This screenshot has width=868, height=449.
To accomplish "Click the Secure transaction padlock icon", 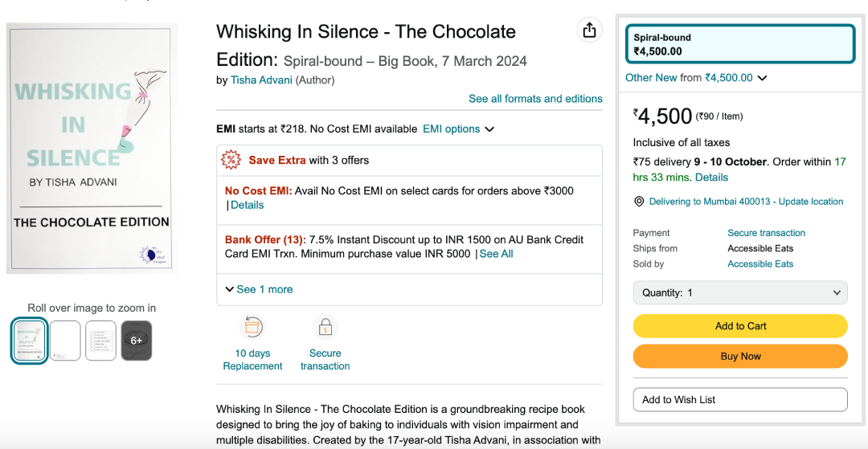I will click(325, 328).
